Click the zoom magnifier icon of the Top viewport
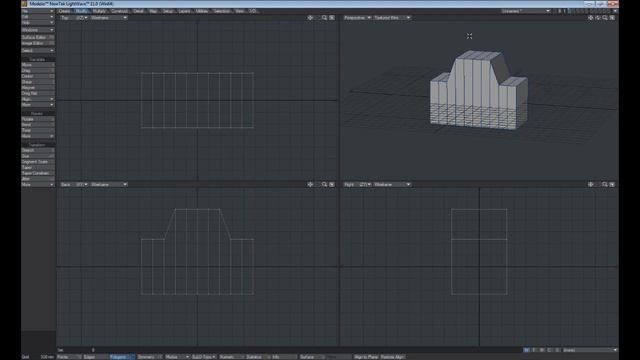 (x=324, y=18)
